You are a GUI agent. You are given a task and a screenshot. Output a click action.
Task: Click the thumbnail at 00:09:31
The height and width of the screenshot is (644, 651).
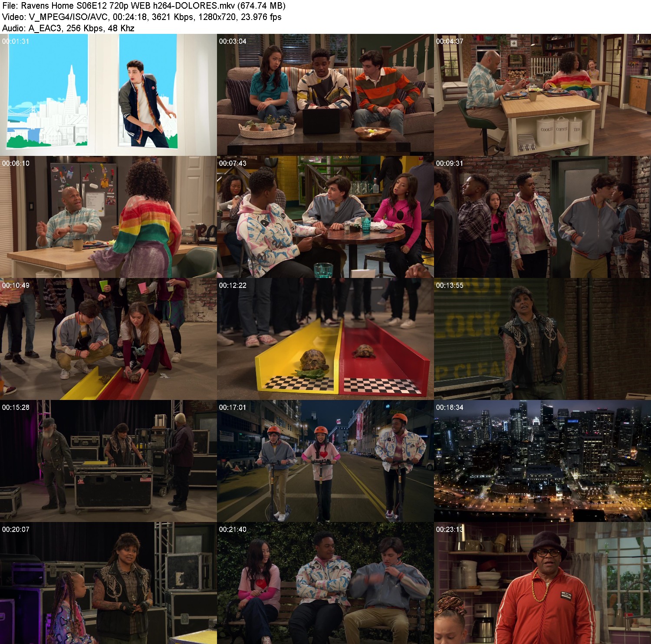click(x=542, y=217)
